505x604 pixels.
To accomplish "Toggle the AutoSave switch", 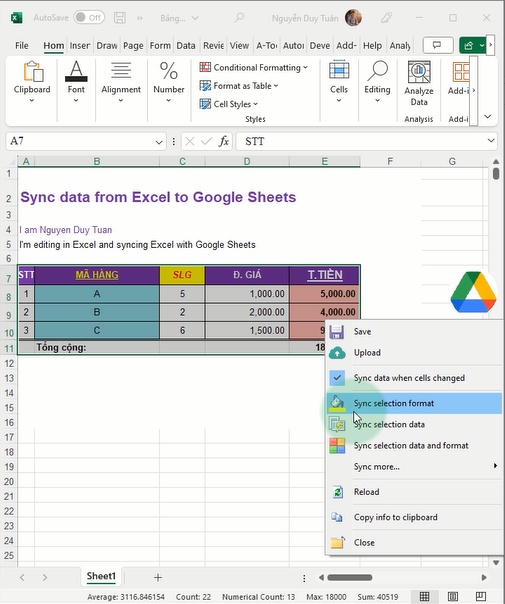I will 89,17.
